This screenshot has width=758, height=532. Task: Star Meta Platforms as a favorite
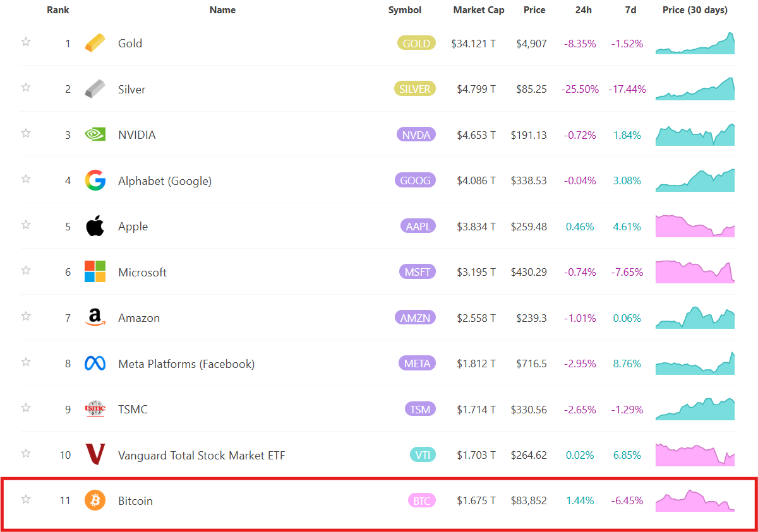click(26, 362)
